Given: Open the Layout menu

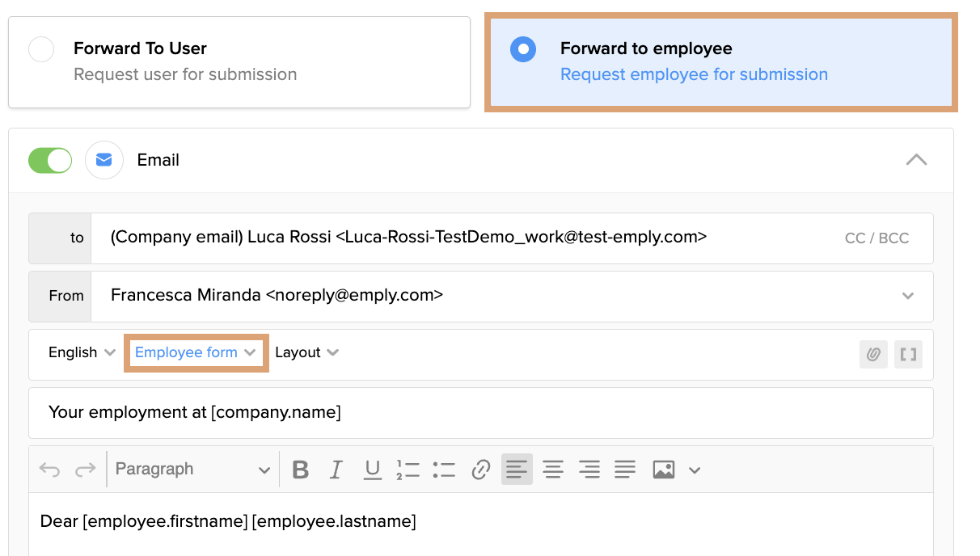Looking at the screenshot, I should point(306,352).
